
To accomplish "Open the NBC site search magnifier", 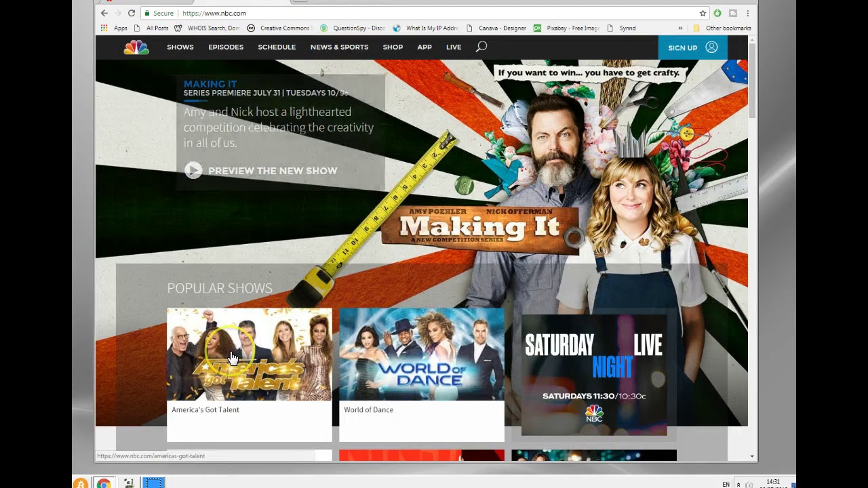I will [x=481, y=47].
